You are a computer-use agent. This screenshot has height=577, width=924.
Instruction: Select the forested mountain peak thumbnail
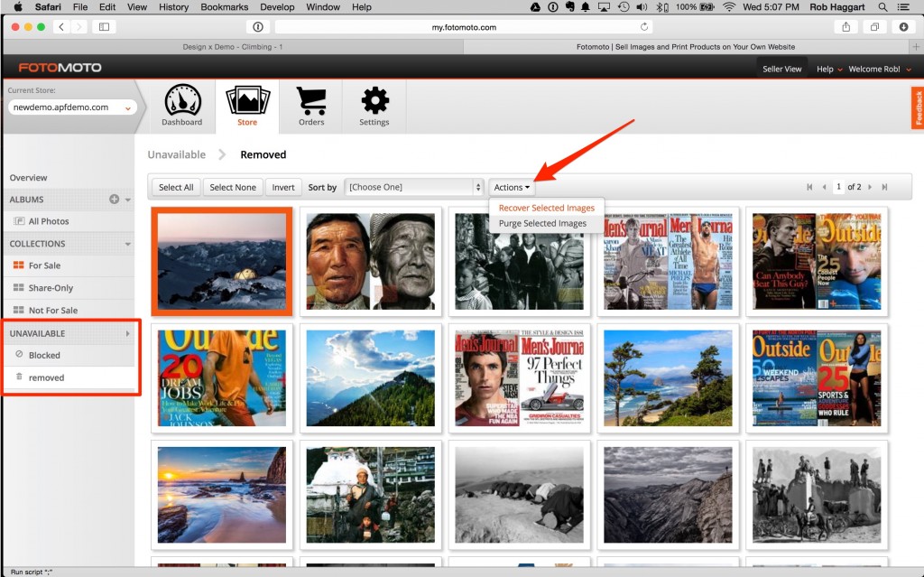point(371,377)
